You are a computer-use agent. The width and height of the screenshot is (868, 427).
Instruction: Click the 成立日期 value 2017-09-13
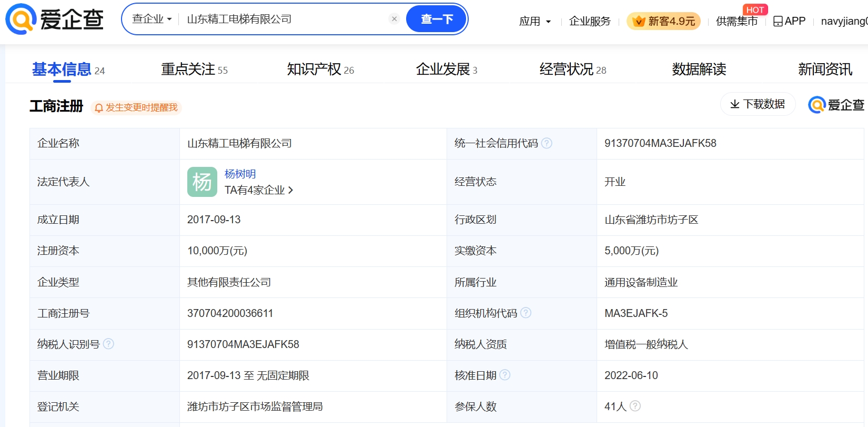click(214, 220)
